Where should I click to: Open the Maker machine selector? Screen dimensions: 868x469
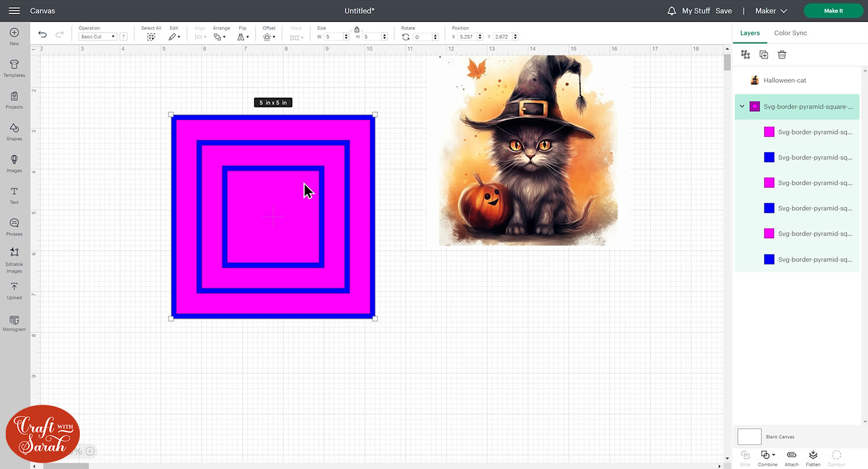(x=771, y=11)
